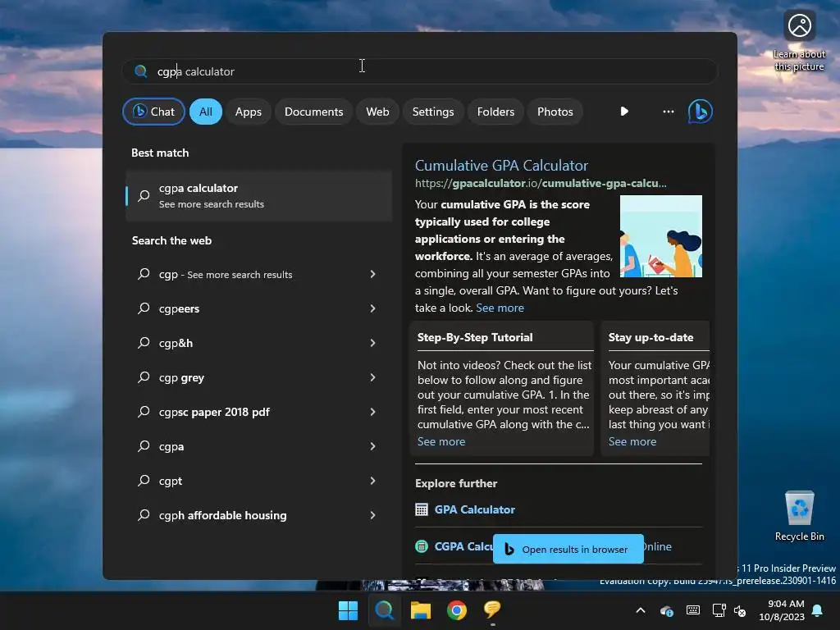Open the touch keyboard tray icon
Screen dimensions: 840x630
692,610
